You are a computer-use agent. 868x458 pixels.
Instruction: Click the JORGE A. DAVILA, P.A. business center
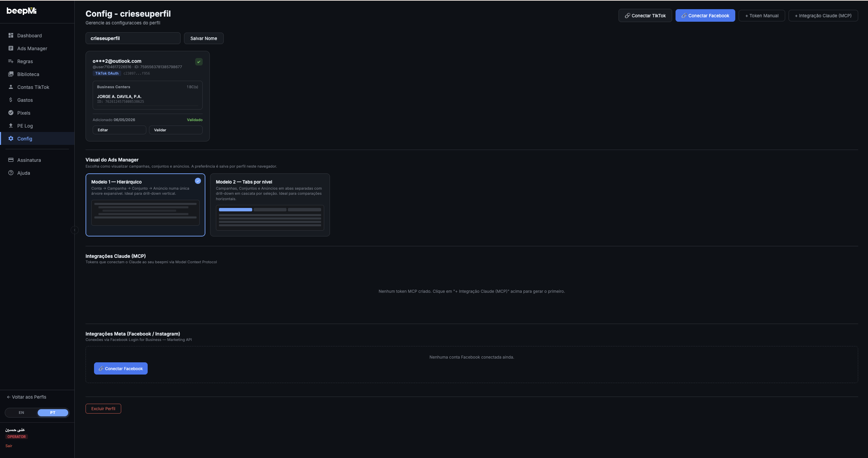[119, 97]
